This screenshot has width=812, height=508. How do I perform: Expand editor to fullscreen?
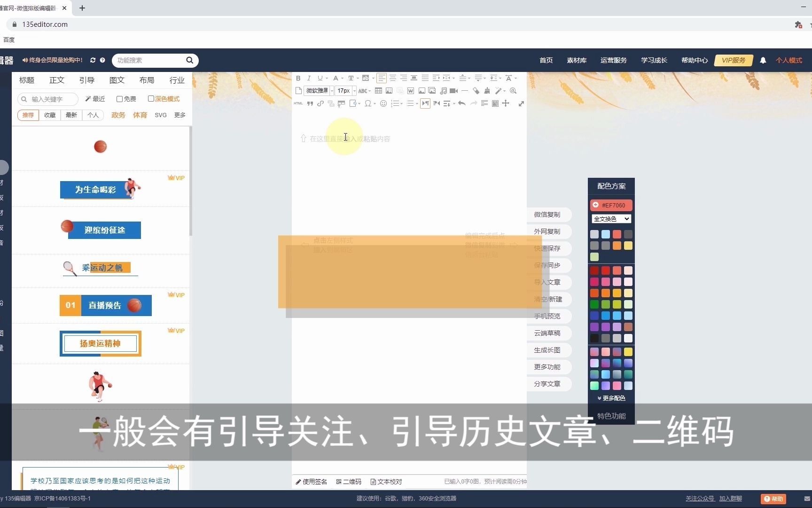[521, 103]
